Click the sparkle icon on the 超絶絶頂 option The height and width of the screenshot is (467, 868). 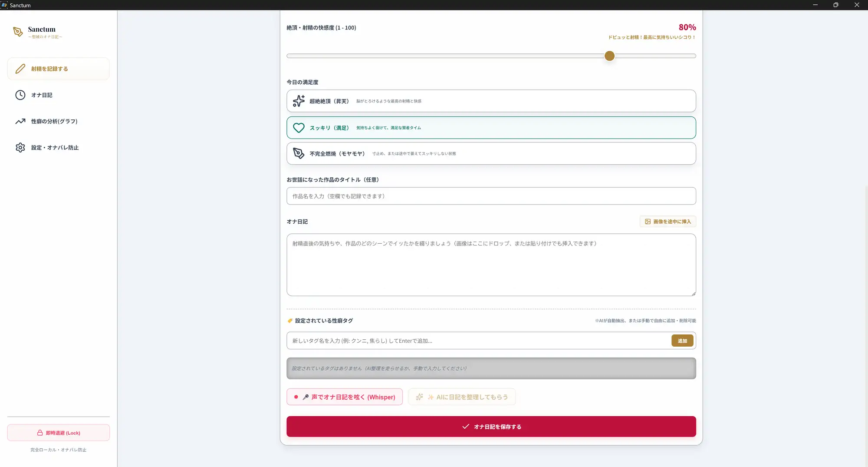pos(299,101)
